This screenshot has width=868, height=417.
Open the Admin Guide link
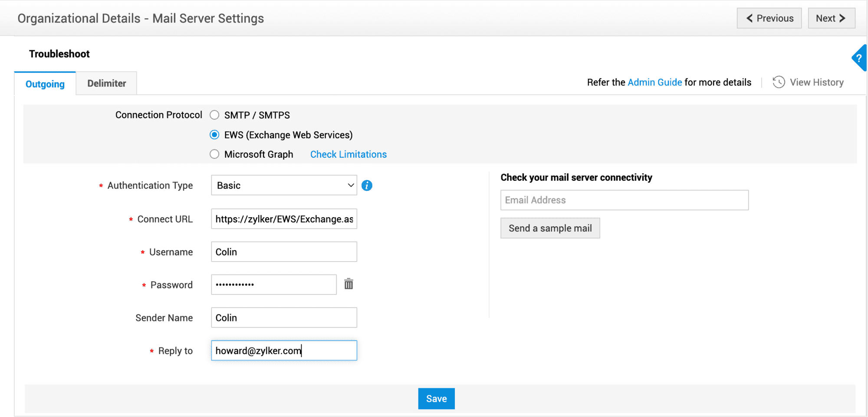click(654, 82)
